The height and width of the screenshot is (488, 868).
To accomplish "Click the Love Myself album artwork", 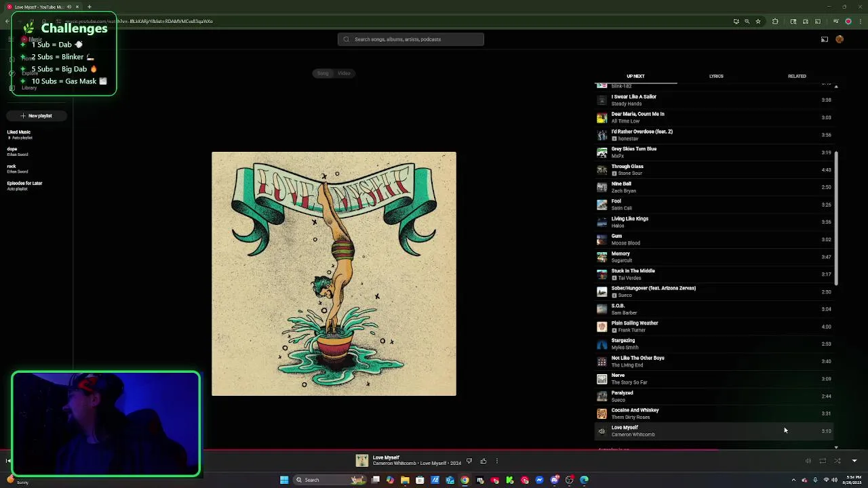I will coord(334,274).
